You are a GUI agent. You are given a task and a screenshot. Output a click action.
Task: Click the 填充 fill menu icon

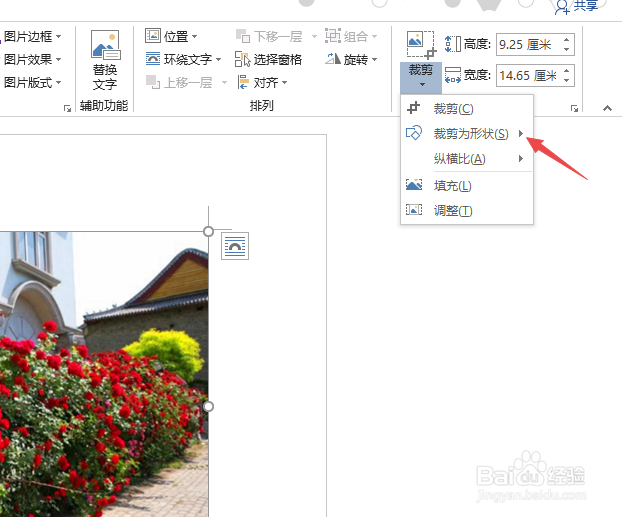click(x=414, y=185)
